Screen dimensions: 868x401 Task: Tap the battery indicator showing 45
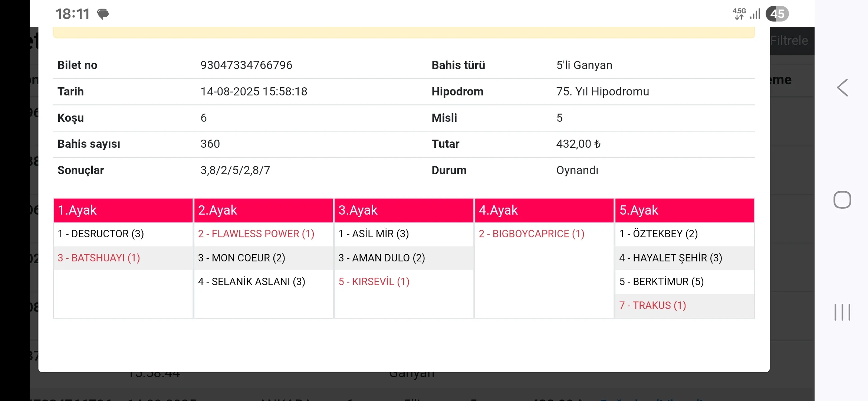[x=777, y=14]
